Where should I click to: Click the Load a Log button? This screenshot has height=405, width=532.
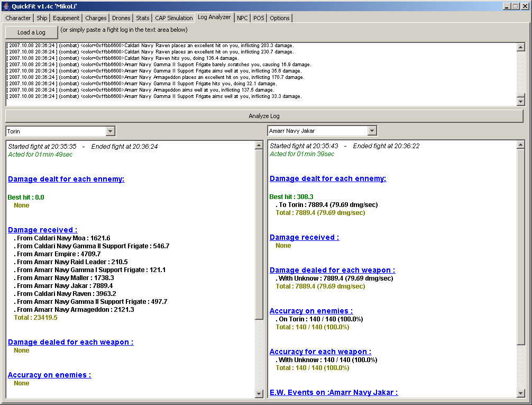tap(31, 32)
